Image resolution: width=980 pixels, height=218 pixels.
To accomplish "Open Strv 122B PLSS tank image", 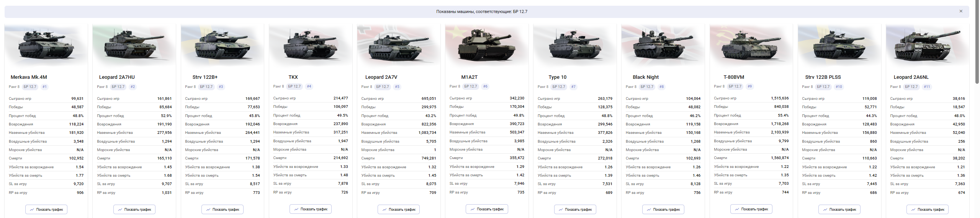I will 839,45.
